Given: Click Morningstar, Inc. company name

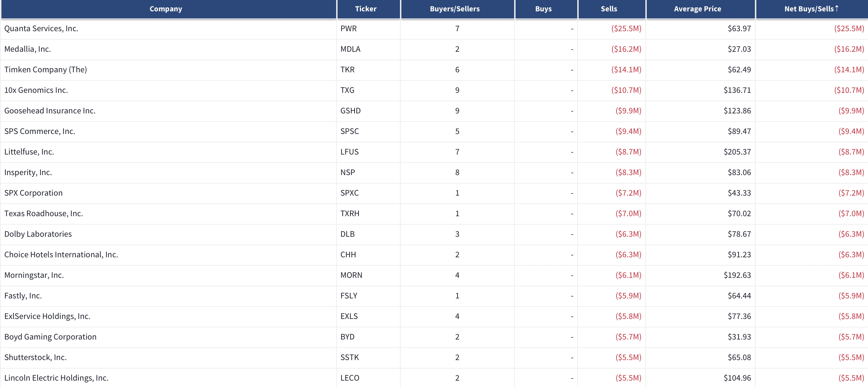Looking at the screenshot, I should click(x=34, y=275).
